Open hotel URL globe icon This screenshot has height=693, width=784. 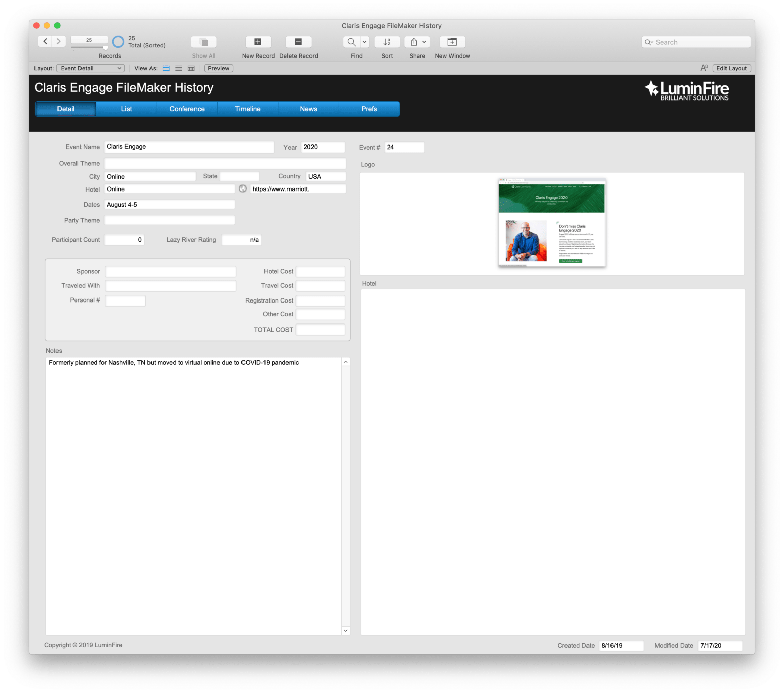243,189
